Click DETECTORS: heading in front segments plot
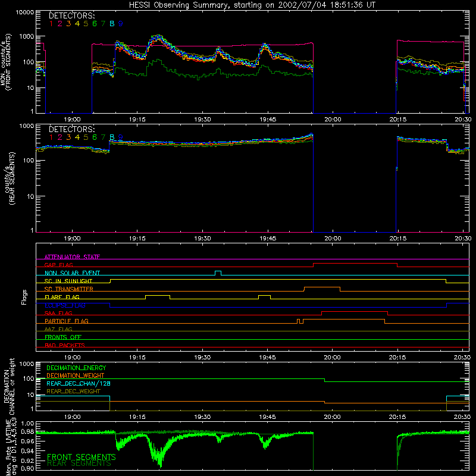The width and height of the screenshot is (476, 476). pos(71,15)
